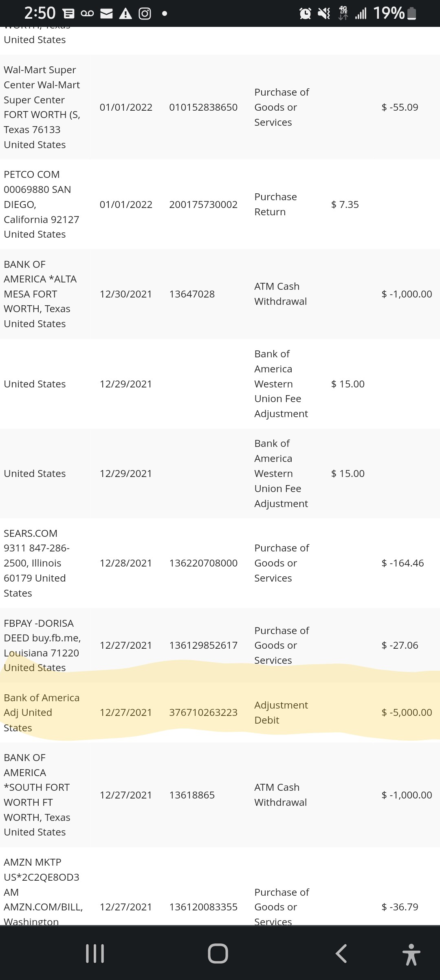The width and height of the screenshot is (440, 980).
Task: Open the warning alert notification icon
Action: click(x=125, y=13)
